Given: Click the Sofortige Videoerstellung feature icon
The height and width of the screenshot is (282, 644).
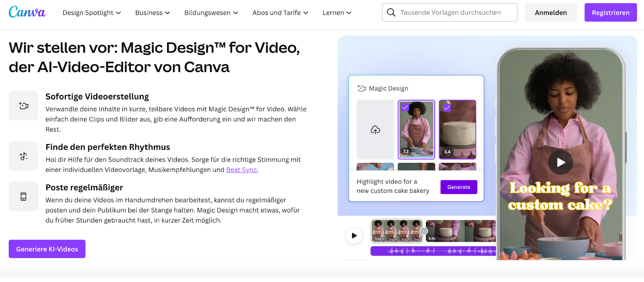Looking at the screenshot, I should 24,106.
